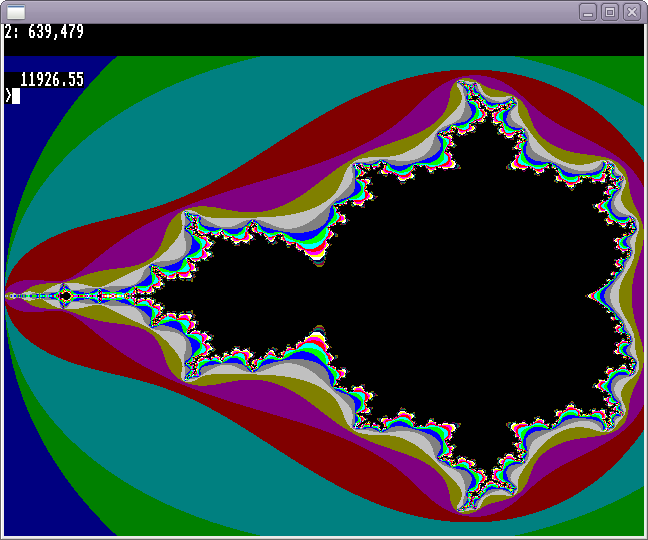Viewport: 648px width, 540px height.
Task: Click the white block cursor at the prompt
Action: tap(16, 96)
